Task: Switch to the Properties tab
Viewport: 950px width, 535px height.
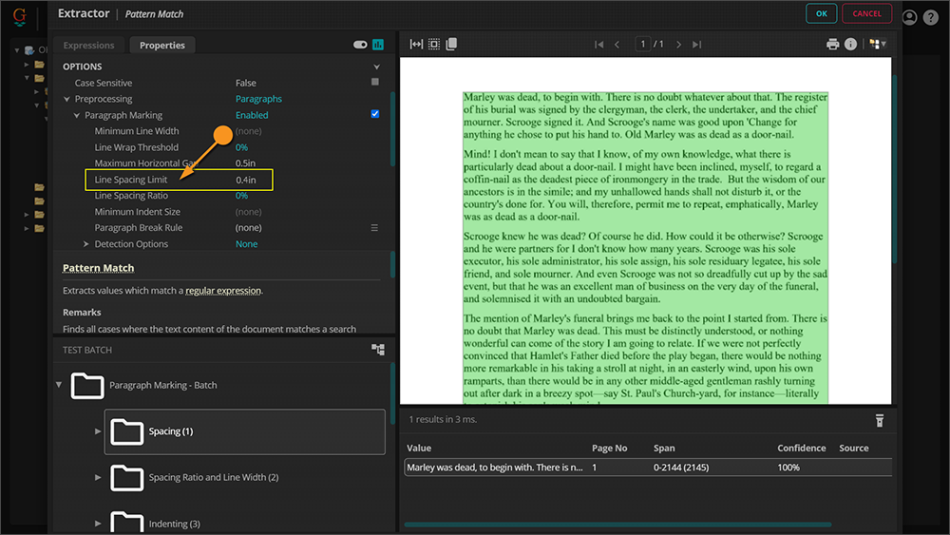Action: (x=162, y=45)
